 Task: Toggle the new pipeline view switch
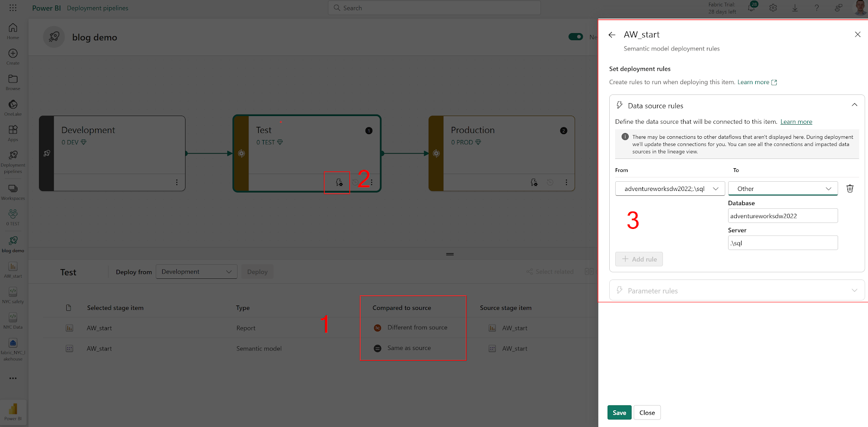[x=576, y=37]
